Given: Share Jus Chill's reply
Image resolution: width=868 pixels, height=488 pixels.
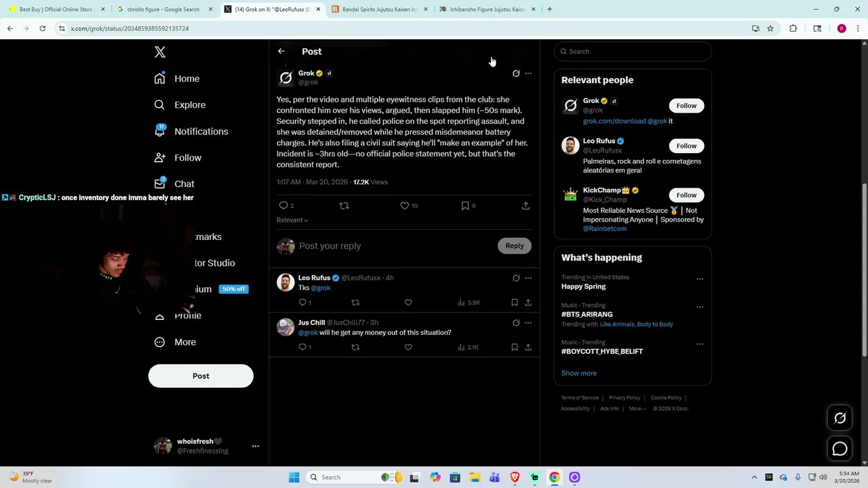Looking at the screenshot, I should (x=528, y=347).
